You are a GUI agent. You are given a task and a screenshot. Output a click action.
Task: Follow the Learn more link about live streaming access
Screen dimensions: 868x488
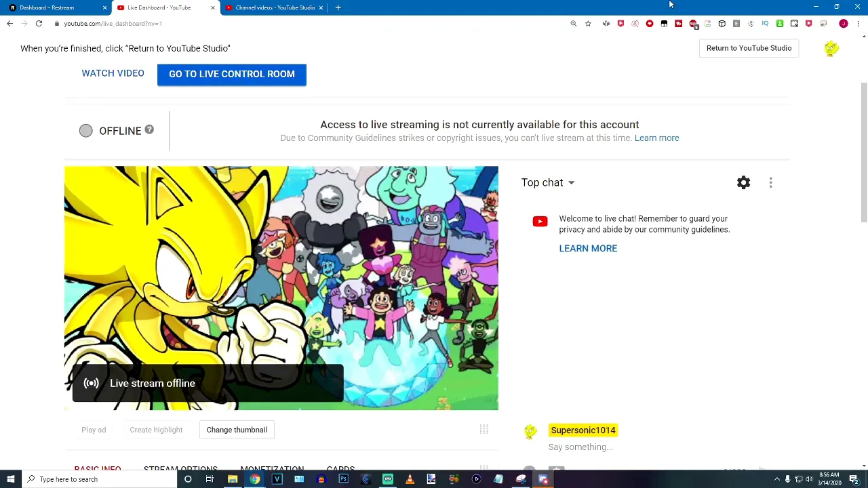tap(656, 138)
